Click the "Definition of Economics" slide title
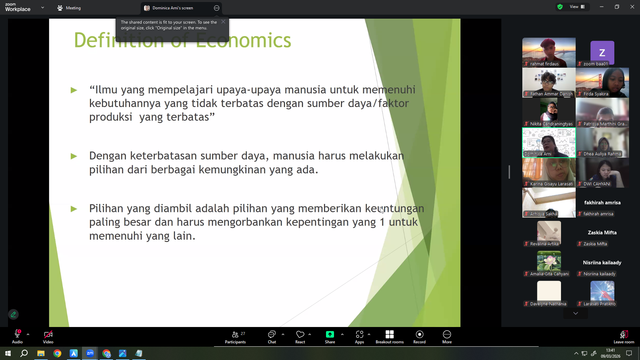 click(x=182, y=40)
